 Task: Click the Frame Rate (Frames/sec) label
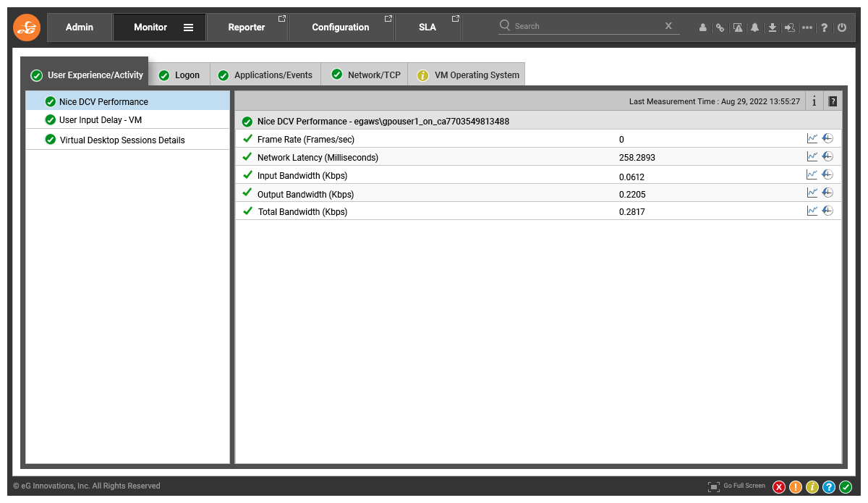point(306,139)
